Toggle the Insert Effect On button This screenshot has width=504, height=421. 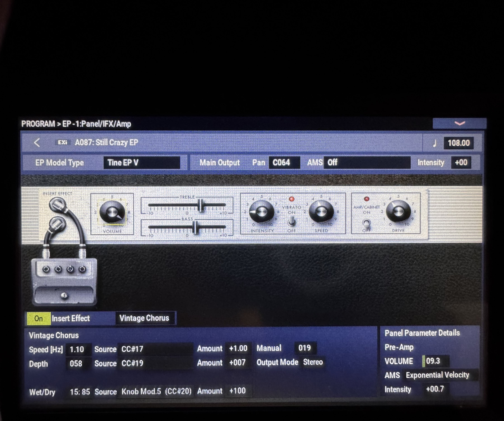coord(38,319)
